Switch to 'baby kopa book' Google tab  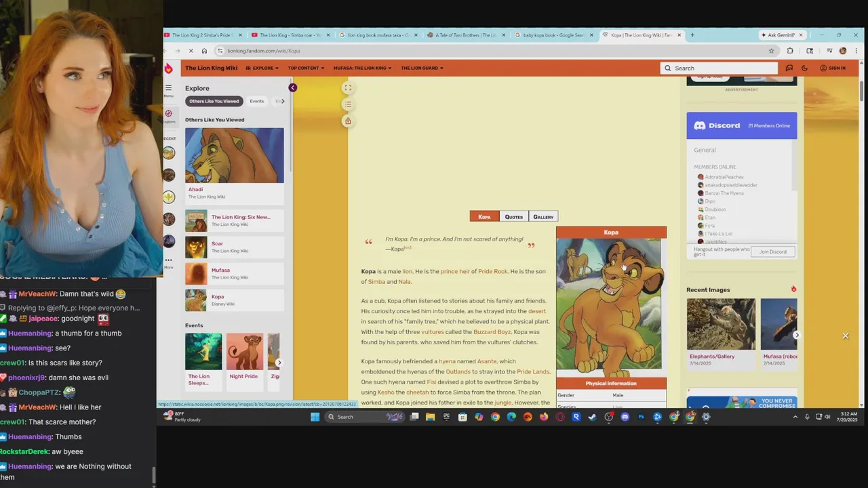(554, 35)
